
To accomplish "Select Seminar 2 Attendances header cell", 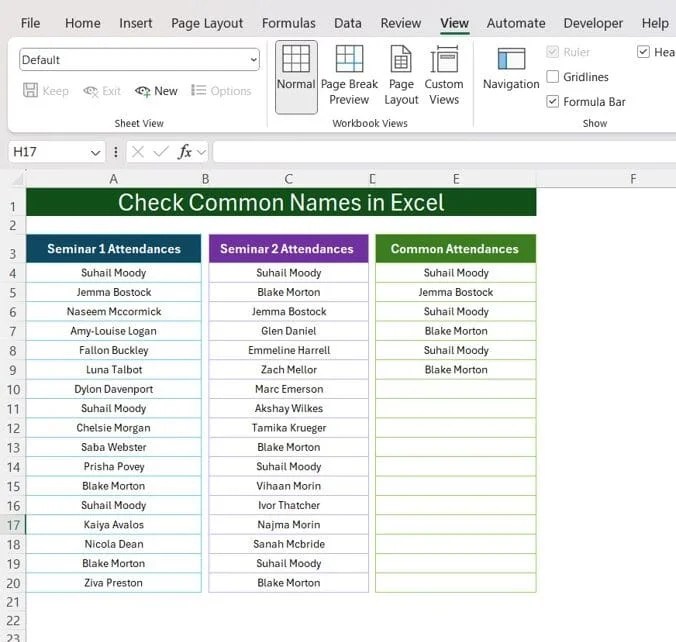I will pyautogui.click(x=288, y=249).
